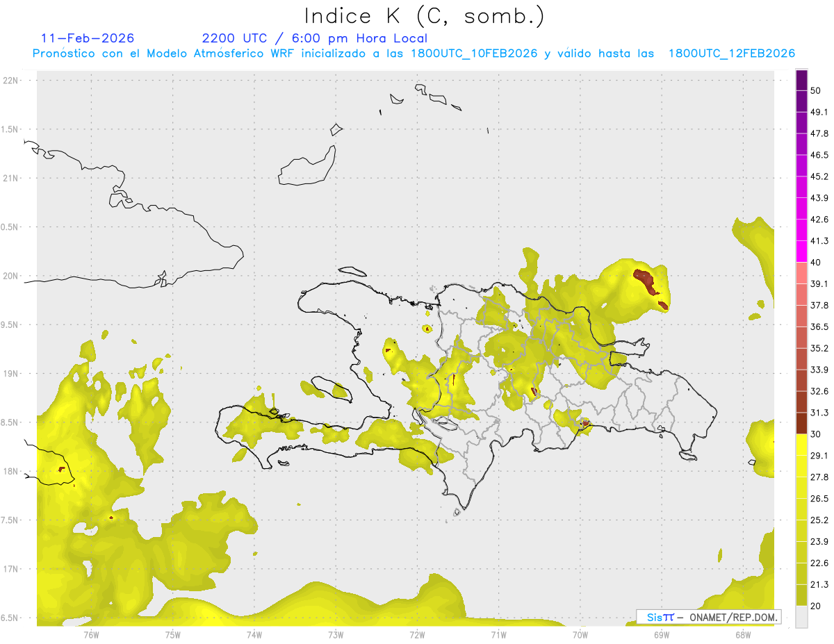Screen dimensions: 834x644
Task: Click the "75W" longitude label
Action: tap(173, 634)
